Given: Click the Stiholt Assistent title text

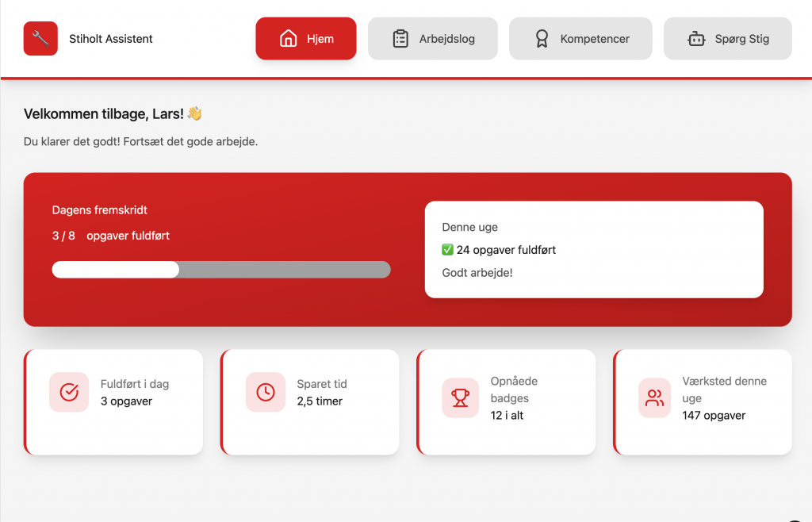Looking at the screenshot, I should point(111,39).
